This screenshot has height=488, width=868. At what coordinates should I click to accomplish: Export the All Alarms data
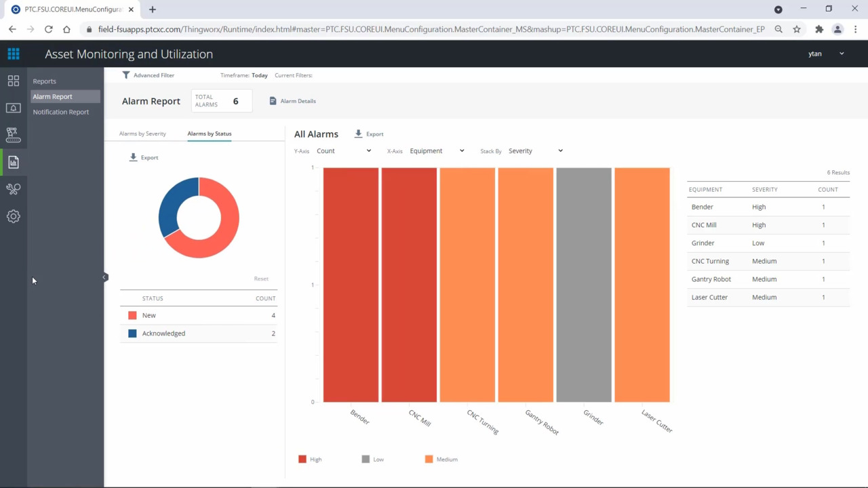click(368, 134)
